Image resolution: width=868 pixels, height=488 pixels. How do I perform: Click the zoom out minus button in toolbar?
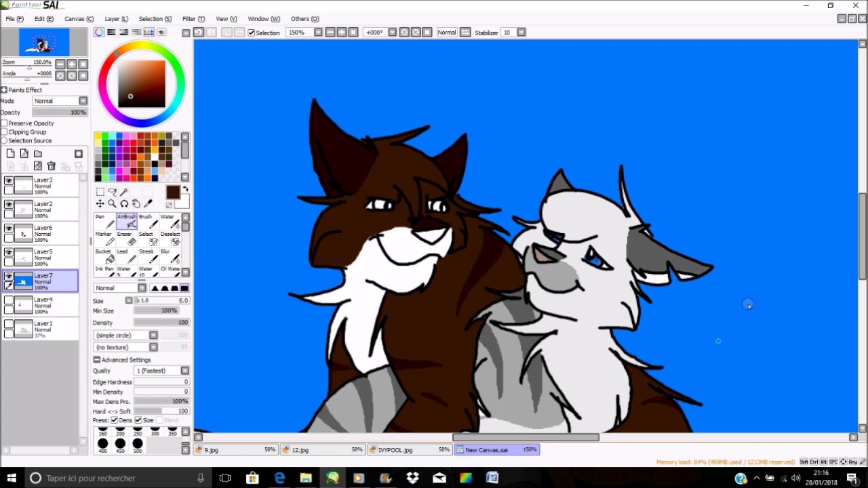coord(330,33)
